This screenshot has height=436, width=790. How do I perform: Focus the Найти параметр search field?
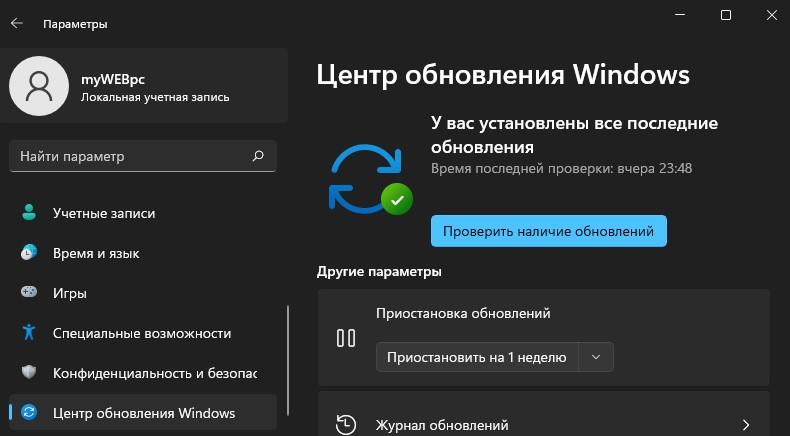(143, 156)
